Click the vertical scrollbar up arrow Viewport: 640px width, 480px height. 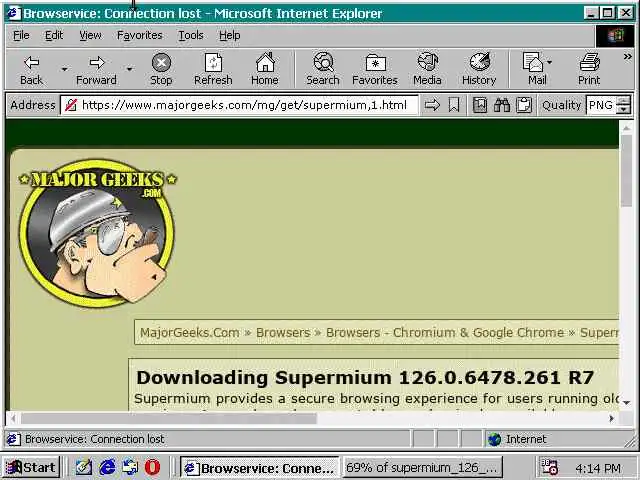626,128
